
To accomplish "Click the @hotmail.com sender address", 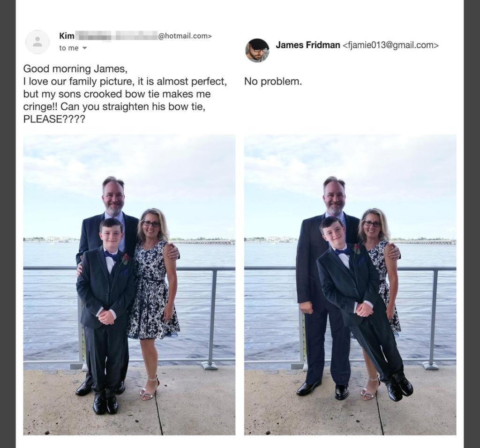I will (185, 36).
